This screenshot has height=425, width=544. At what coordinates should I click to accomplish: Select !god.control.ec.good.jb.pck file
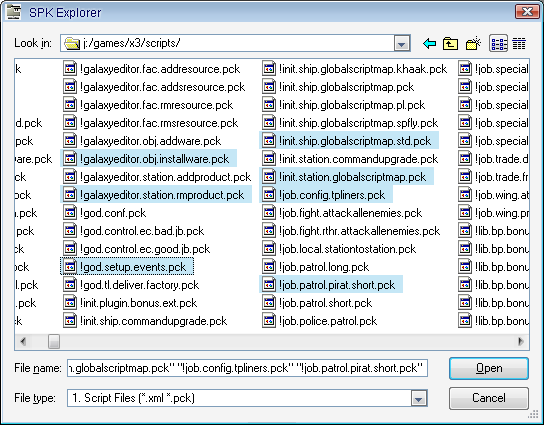tap(137, 249)
